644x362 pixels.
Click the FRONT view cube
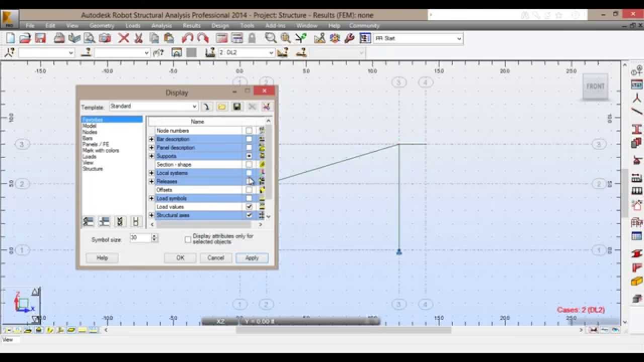pos(595,86)
